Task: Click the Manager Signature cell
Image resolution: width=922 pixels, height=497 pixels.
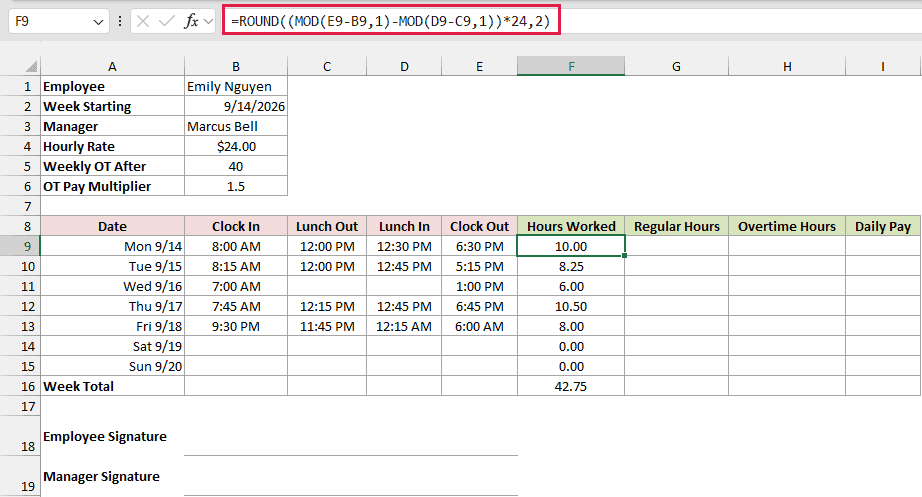Action: coord(112,476)
